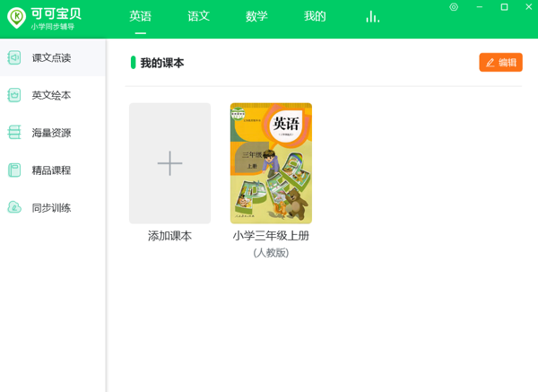Maximize the application window
The height and width of the screenshot is (392, 538).
[x=504, y=7]
